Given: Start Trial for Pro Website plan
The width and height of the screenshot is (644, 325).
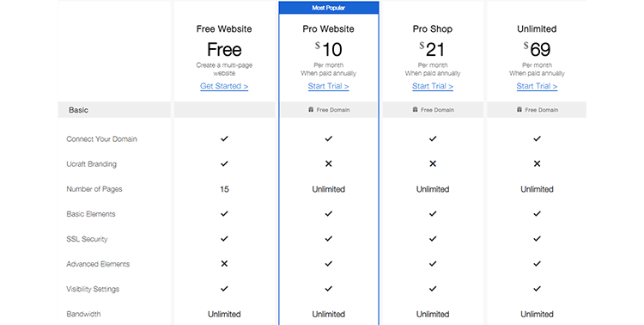Looking at the screenshot, I should 329,86.
